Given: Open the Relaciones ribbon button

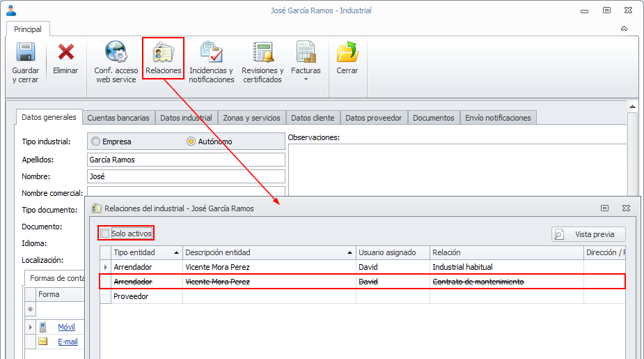Looking at the screenshot, I should tap(163, 59).
